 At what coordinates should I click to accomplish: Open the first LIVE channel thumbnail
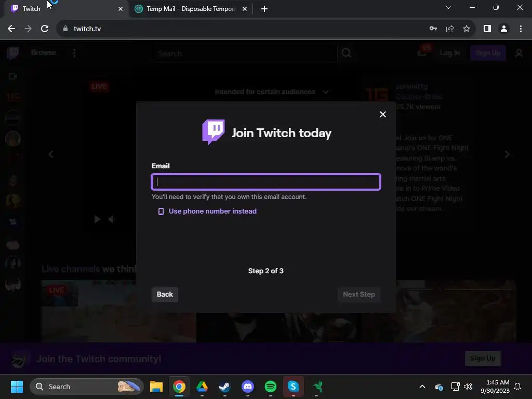pos(119,311)
